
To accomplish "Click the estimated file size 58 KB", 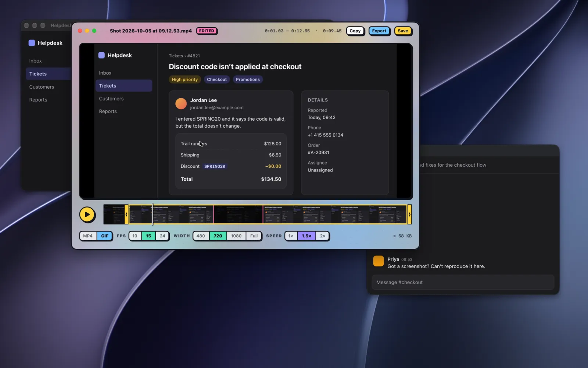I will (402, 236).
